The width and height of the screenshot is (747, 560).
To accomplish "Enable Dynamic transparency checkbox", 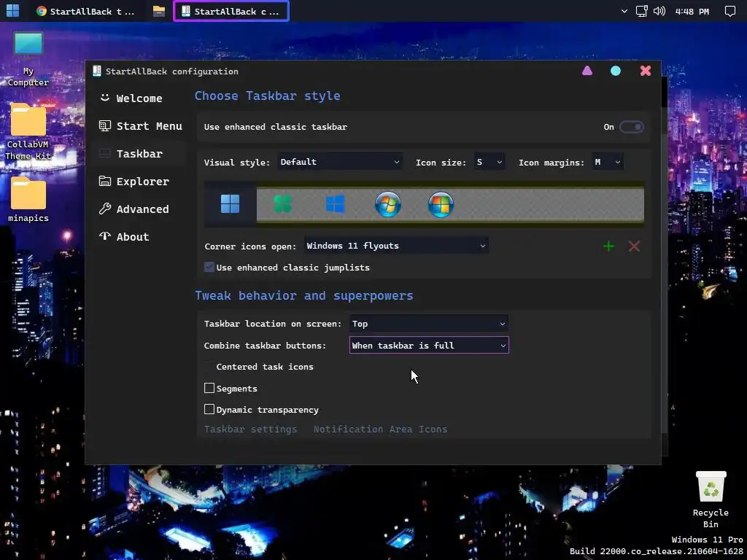I will [209, 409].
